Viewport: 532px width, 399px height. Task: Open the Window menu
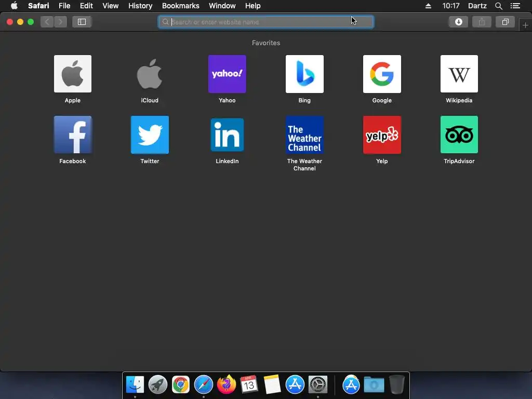[222, 6]
